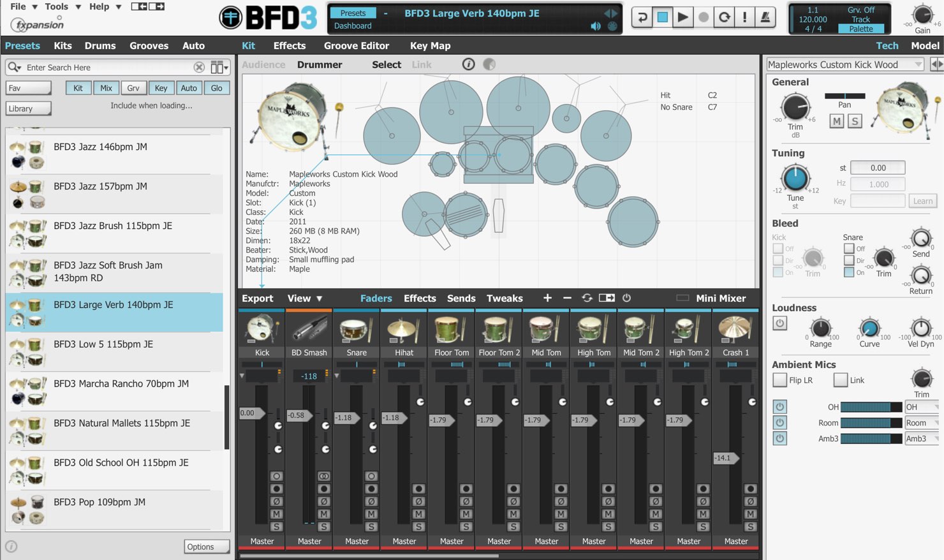Open the File menu dropdown

point(24,6)
